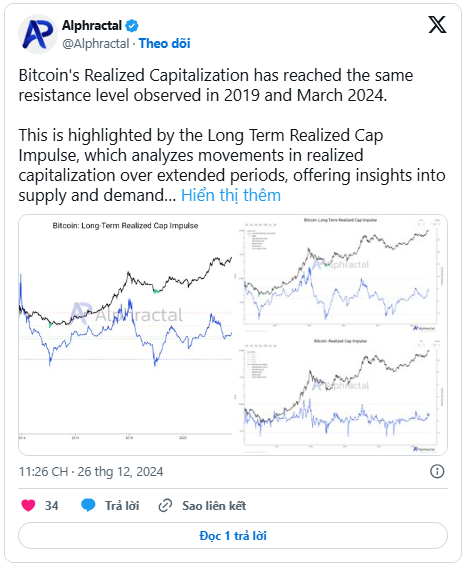Click the Trả lời label

pos(122,506)
